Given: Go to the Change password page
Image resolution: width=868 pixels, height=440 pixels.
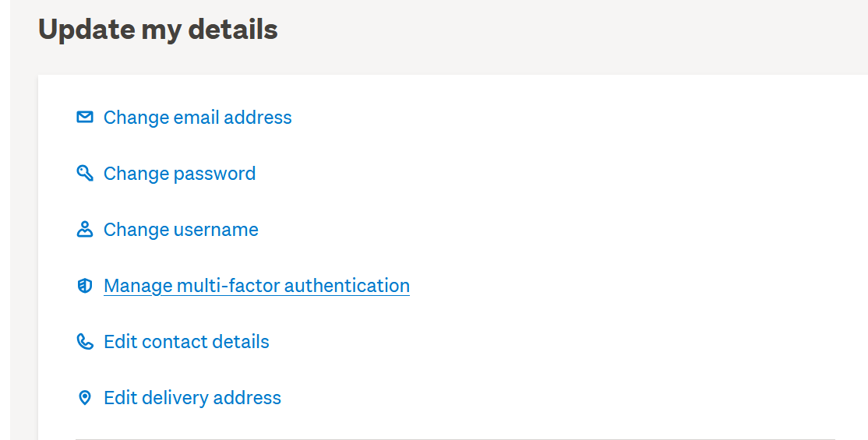Looking at the screenshot, I should (x=179, y=174).
